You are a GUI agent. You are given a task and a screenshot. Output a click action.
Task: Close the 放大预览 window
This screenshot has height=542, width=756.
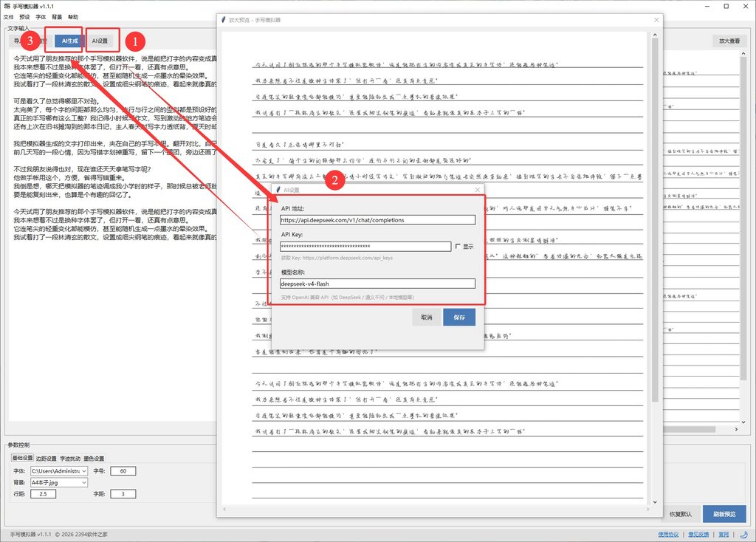tap(656, 20)
